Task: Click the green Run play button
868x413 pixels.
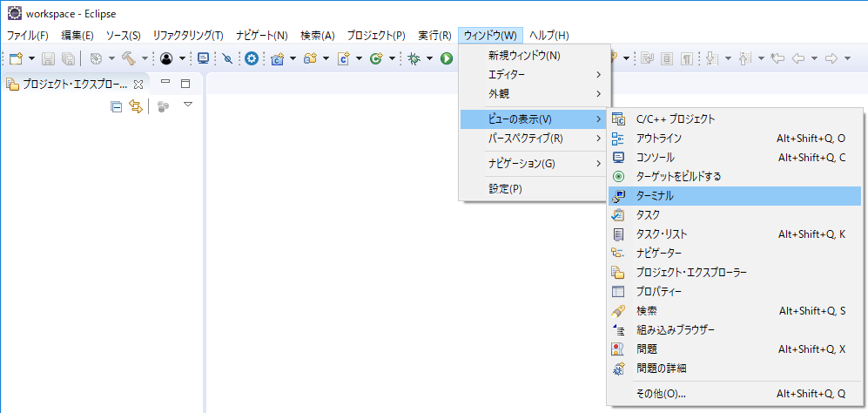Action: [x=447, y=58]
